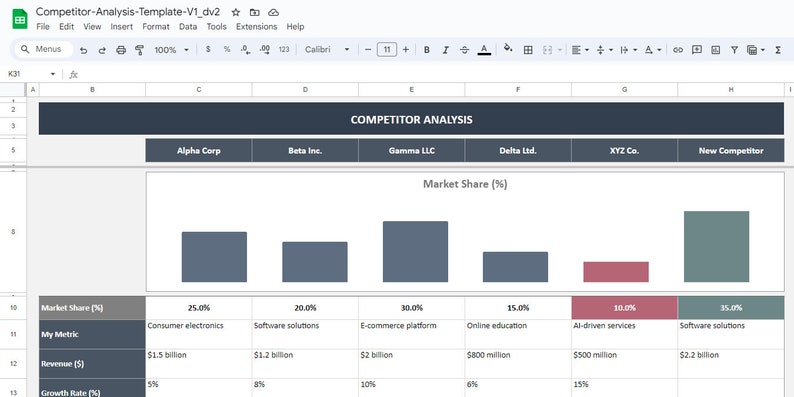Open the Functions sigma icon
Screen dimensions: 794x397
[x=778, y=50]
